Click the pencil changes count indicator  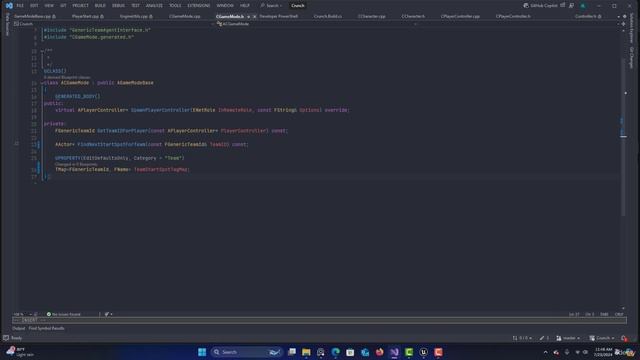[x=544, y=338]
